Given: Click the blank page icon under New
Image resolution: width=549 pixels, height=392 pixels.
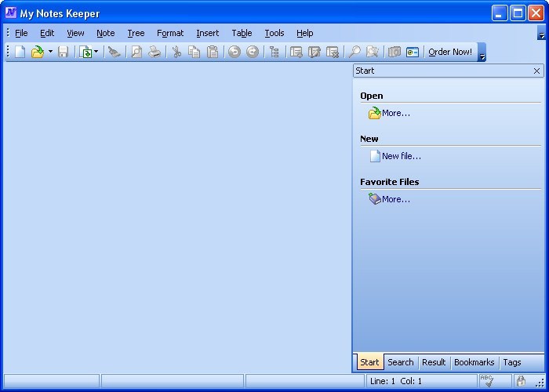Looking at the screenshot, I should [x=375, y=156].
